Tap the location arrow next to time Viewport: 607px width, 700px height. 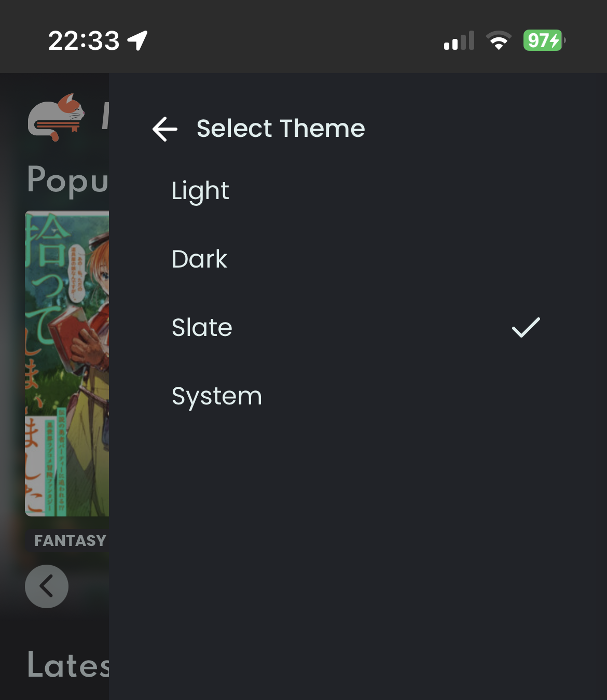tap(138, 40)
